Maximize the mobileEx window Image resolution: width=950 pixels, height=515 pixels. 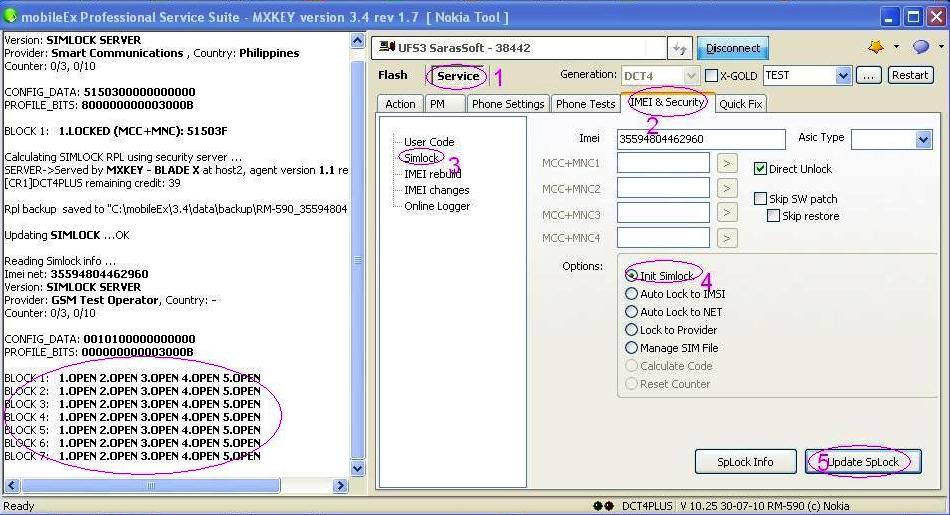click(x=913, y=18)
